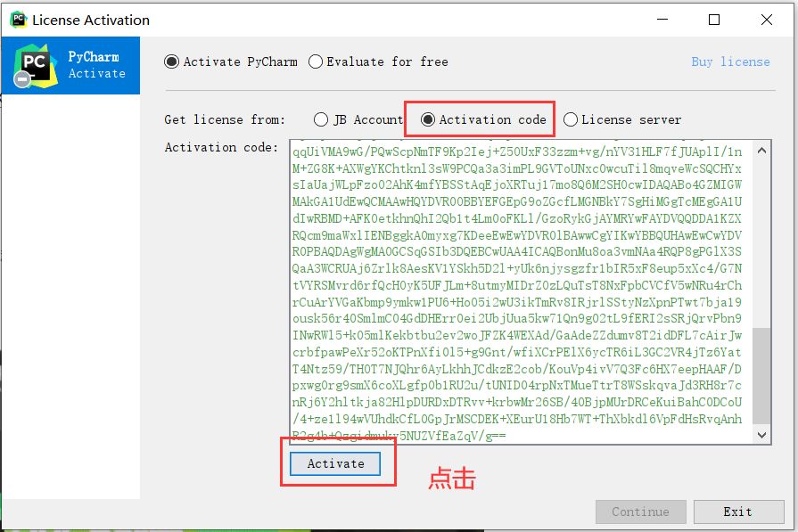Viewport: 798px width, 532px height.
Task: Maximize the License Activation window
Action: (714, 20)
